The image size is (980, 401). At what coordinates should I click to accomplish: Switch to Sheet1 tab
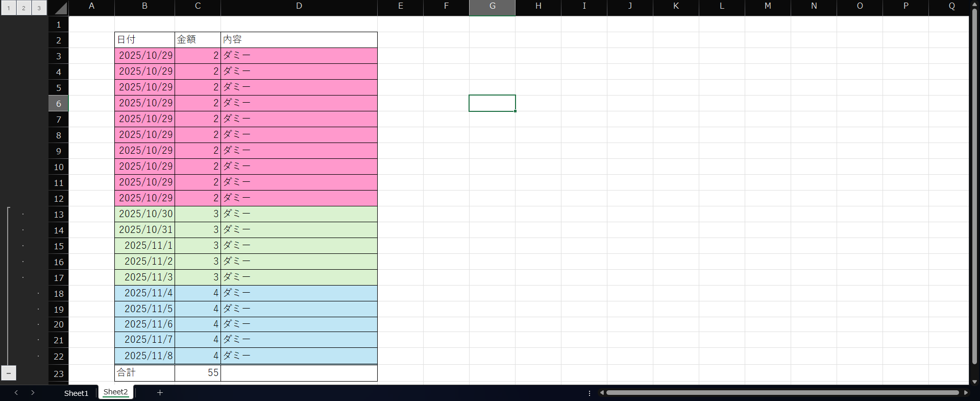point(76,393)
